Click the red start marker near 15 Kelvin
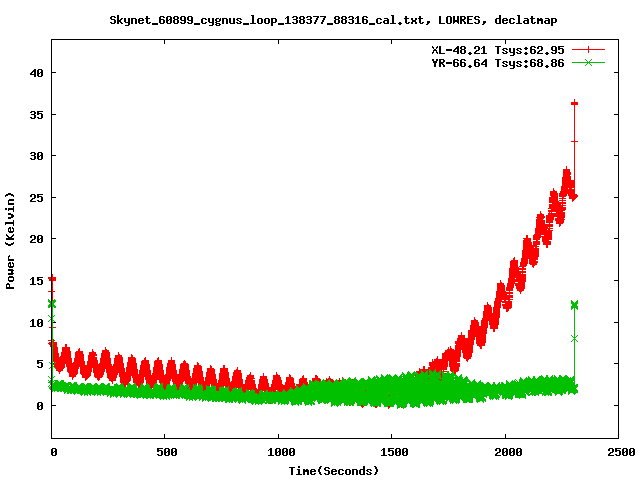This screenshot has height=480, width=640. (x=52, y=279)
